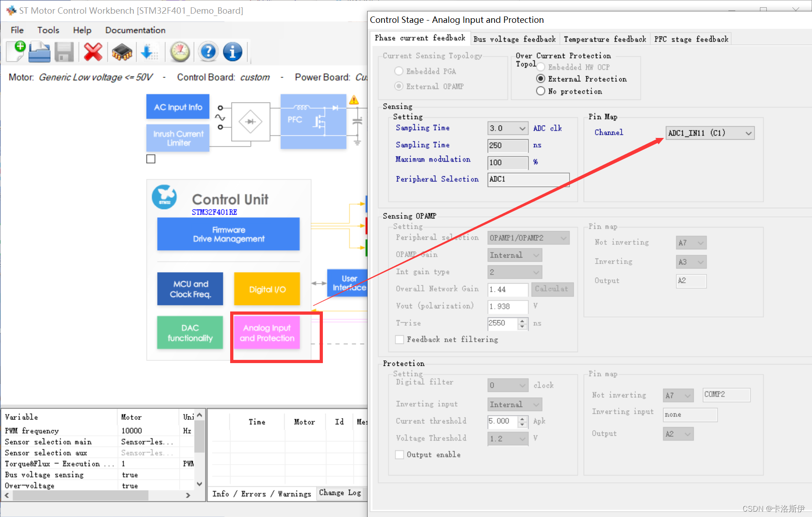
Task: Click T-rise stepper arrows
Action: tap(522, 323)
